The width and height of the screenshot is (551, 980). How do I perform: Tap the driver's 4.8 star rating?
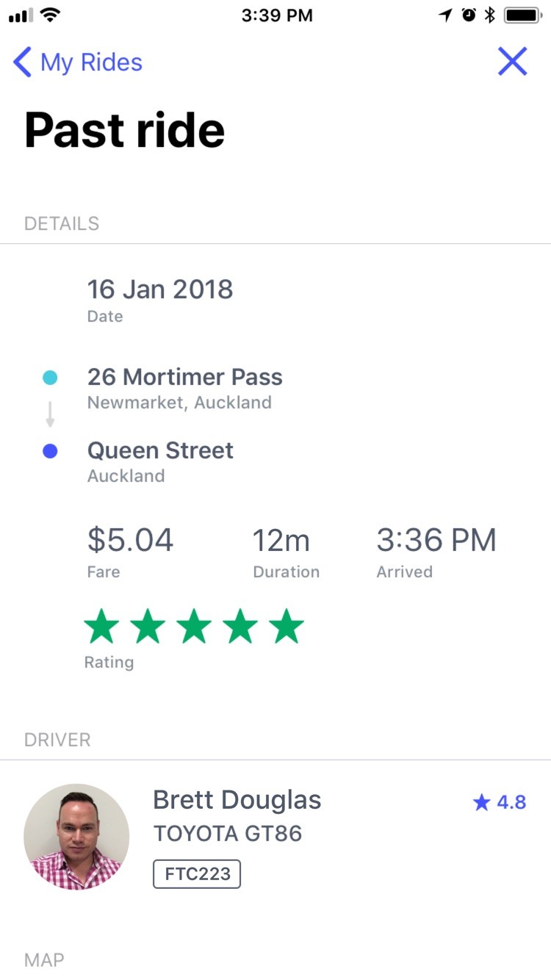(500, 802)
